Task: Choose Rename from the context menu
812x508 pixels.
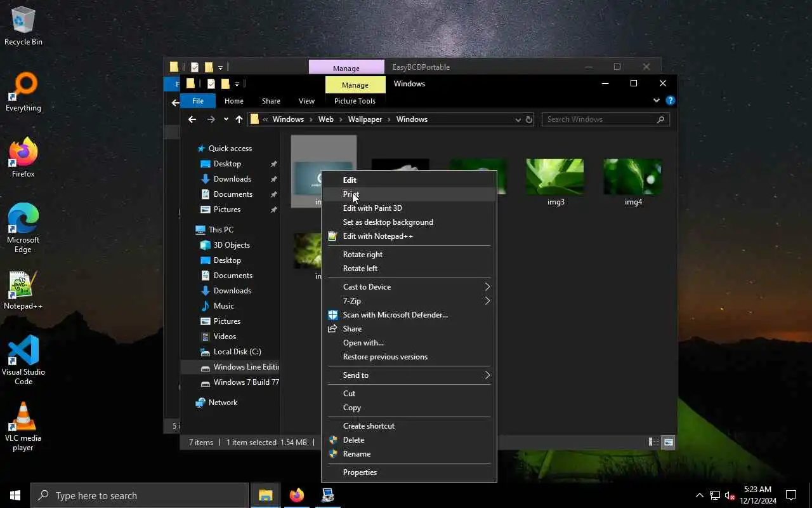Action: 409,454
